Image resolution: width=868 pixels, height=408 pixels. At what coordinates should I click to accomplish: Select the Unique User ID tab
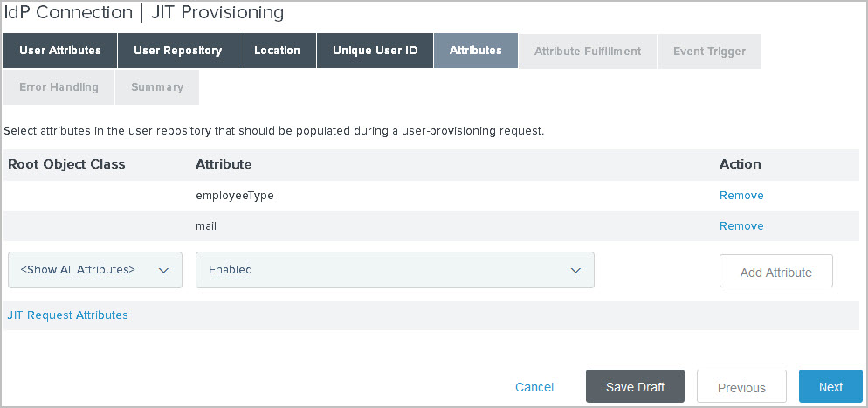point(375,51)
